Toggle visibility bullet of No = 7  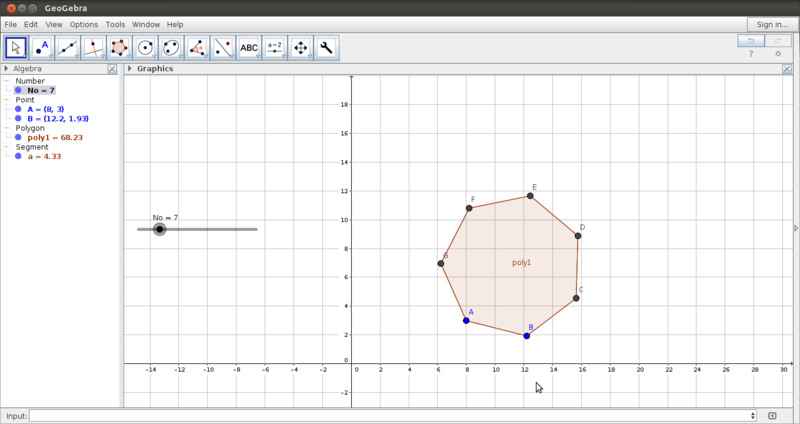tap(18, 90)
